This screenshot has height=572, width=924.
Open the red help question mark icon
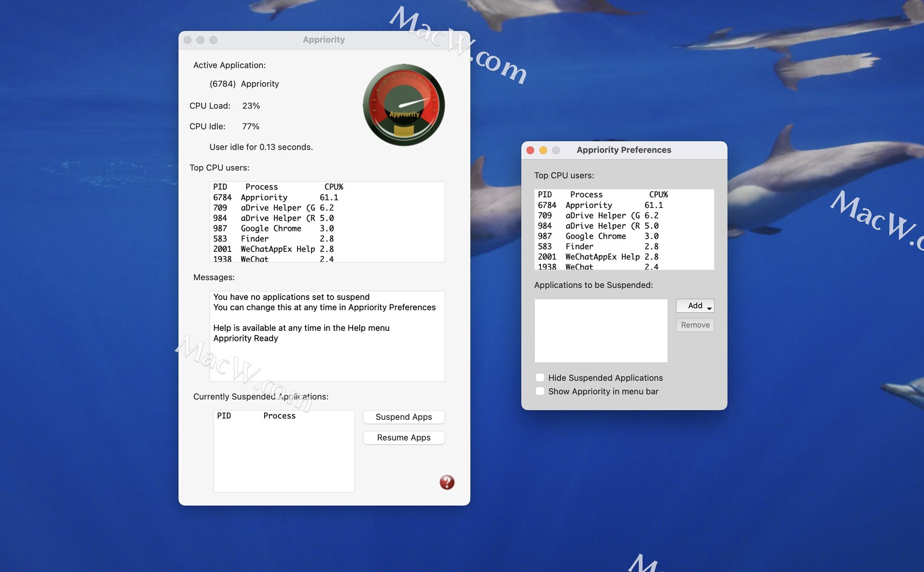447,482
